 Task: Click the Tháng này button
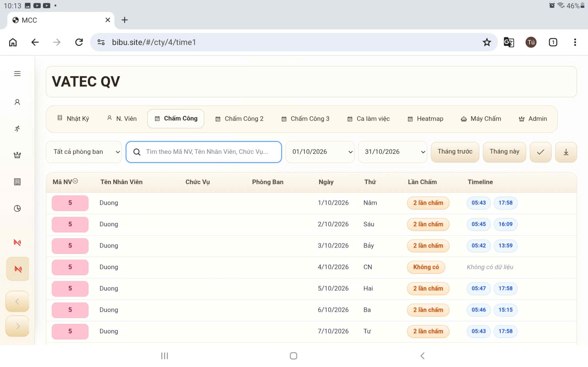pos(504,152)
